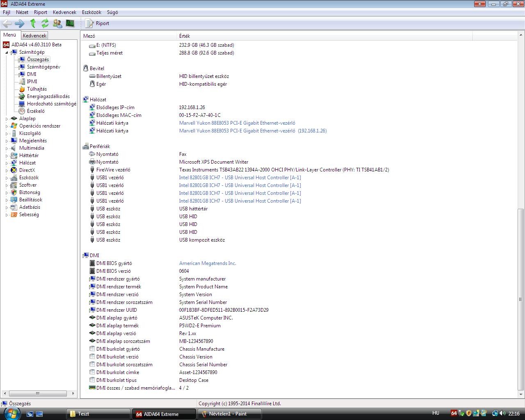
Task: Show desktop from quick launch icon
Action: [x=39, y=414]
